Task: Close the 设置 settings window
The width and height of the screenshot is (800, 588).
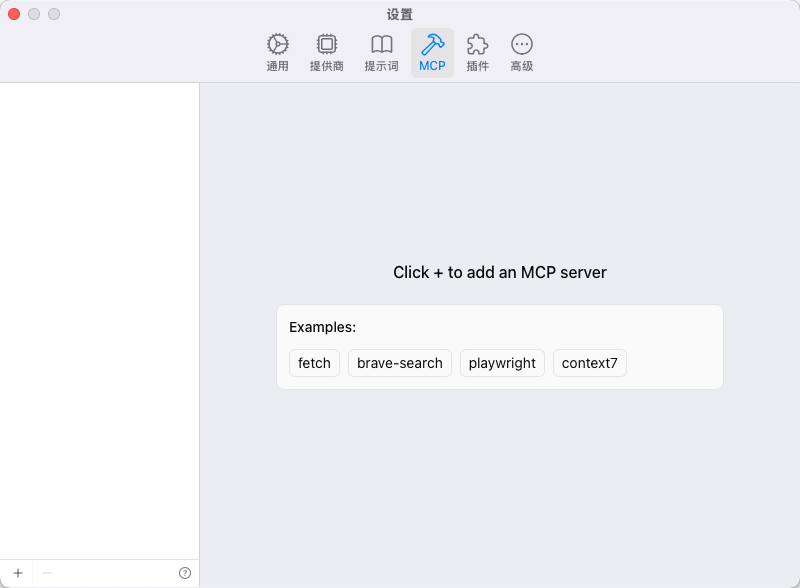Action: [x=14, y=14]
